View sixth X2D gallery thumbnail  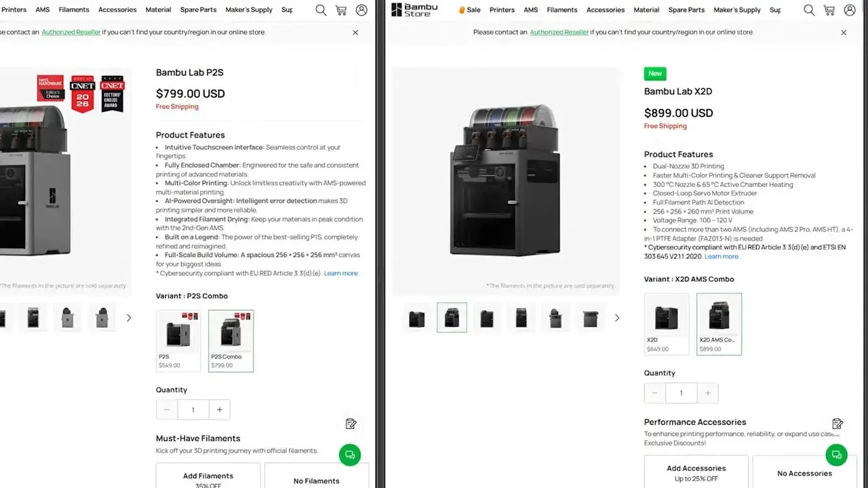(590, 318)
